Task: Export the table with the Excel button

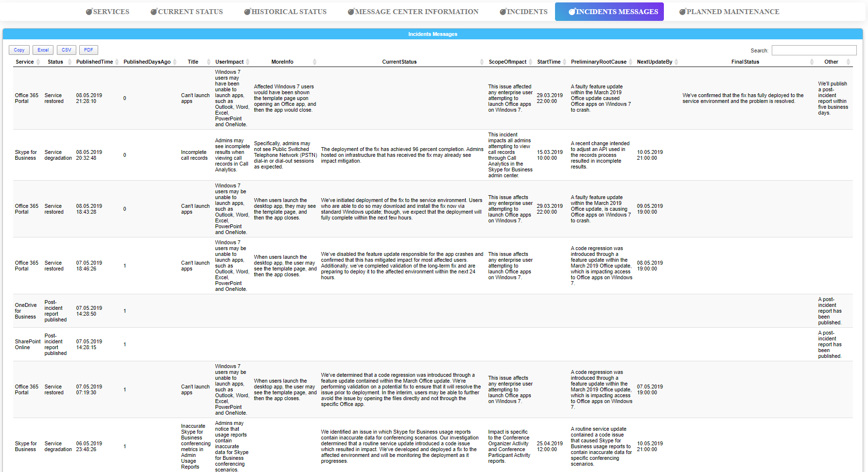Action: coord(43,50)
